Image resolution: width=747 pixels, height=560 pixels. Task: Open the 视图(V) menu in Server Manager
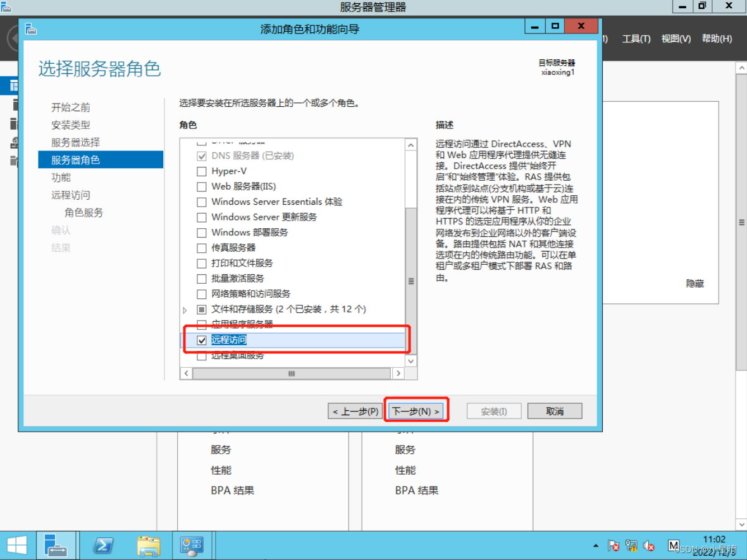click(676, 39)
